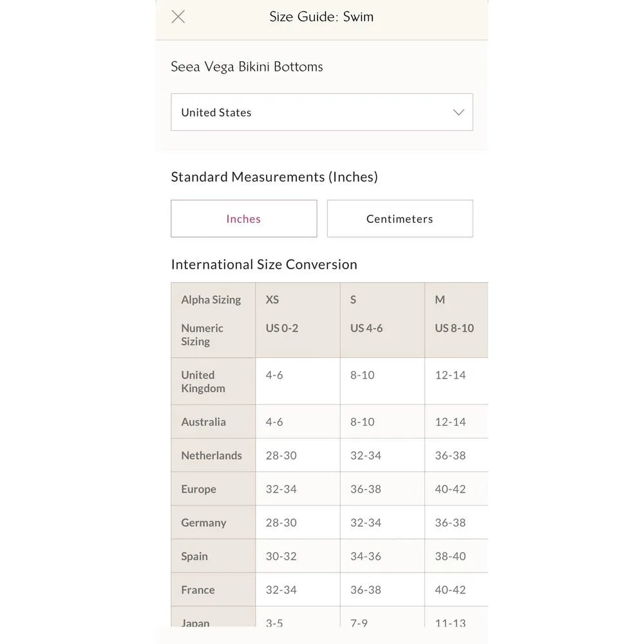The width and height of the screenshot is (644, 644).
Task: Select the M size column header
Action: pyautogui.click(x=440, y=299)
